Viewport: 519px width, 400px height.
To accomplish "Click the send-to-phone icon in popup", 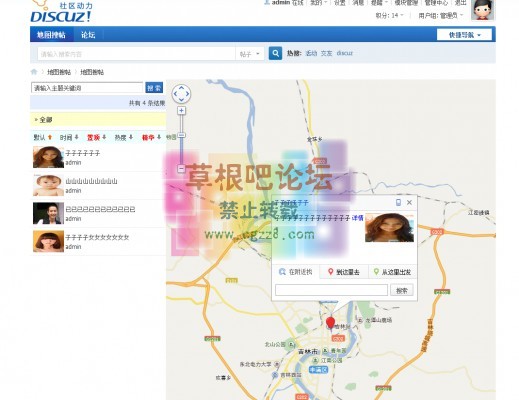I will 398,202.
